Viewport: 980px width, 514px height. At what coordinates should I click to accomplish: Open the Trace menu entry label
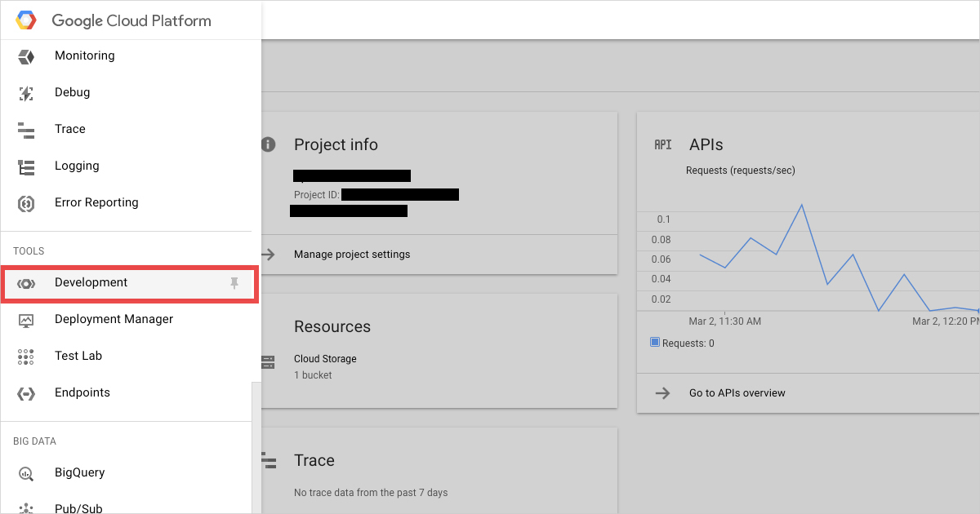70,130
